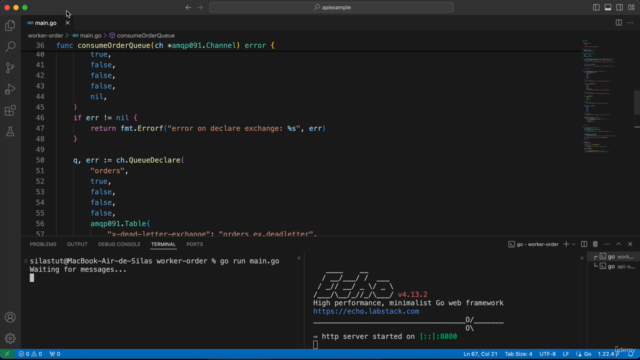The width and height of the screenshot is (640, 360).
Task: Select the go api terminal entry
Action: 614,266
